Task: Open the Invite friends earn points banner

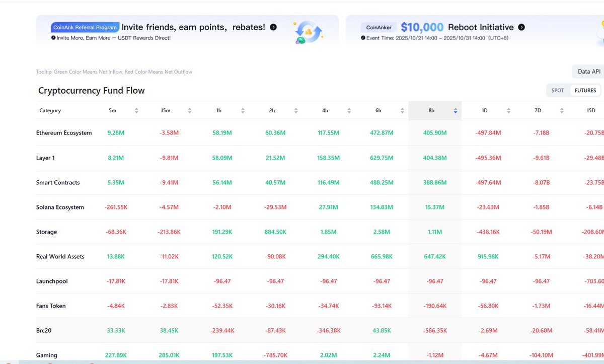Action: tap(187, 32)
